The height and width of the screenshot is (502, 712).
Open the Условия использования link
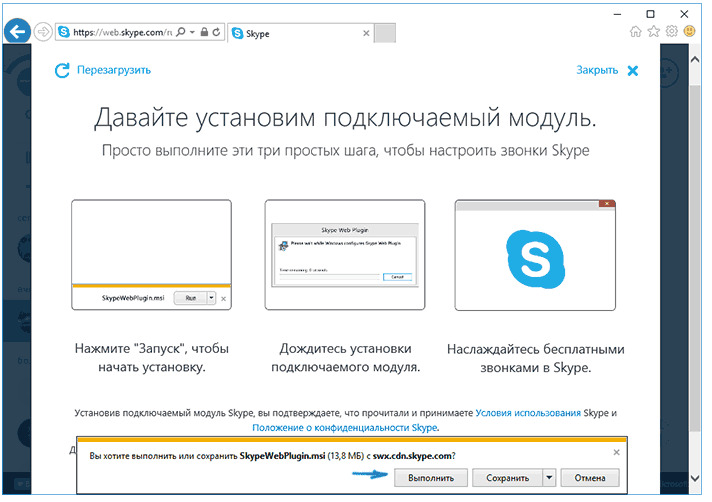click(528, 413)
